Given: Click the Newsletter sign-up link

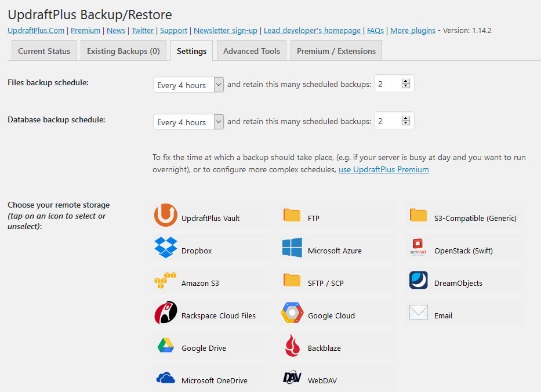Looking at the screenshot, I should coord(226,30).
